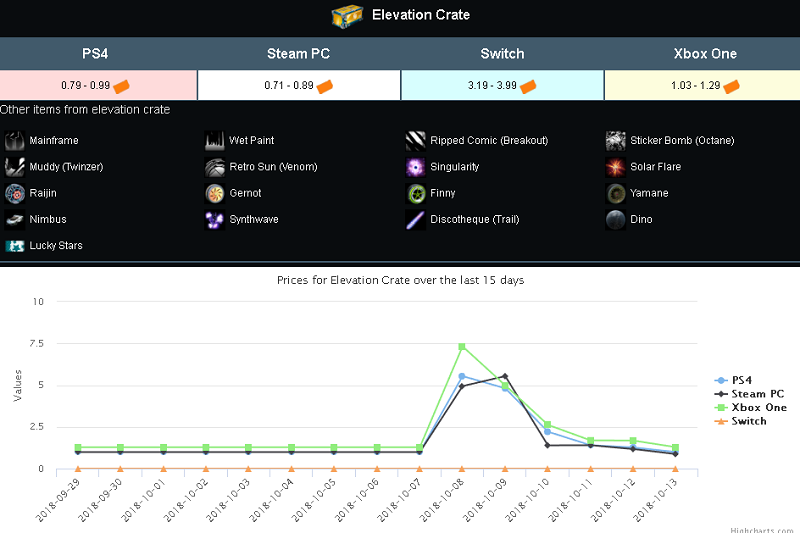Viewport: 800px width, 533px height.
Task: Open the Yamane item link
Action: point(649,193)
